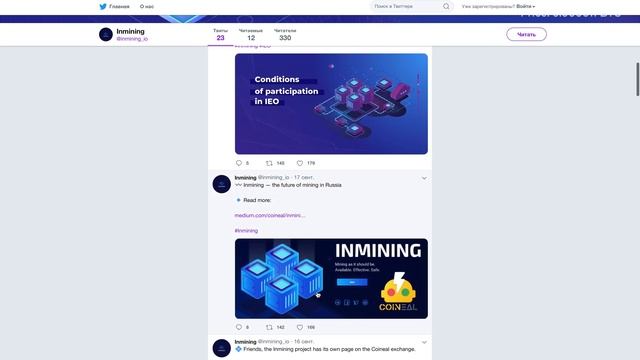Open author name on 17 сент. tweet
The image size is (640, 360).
(x=245, y=178)
